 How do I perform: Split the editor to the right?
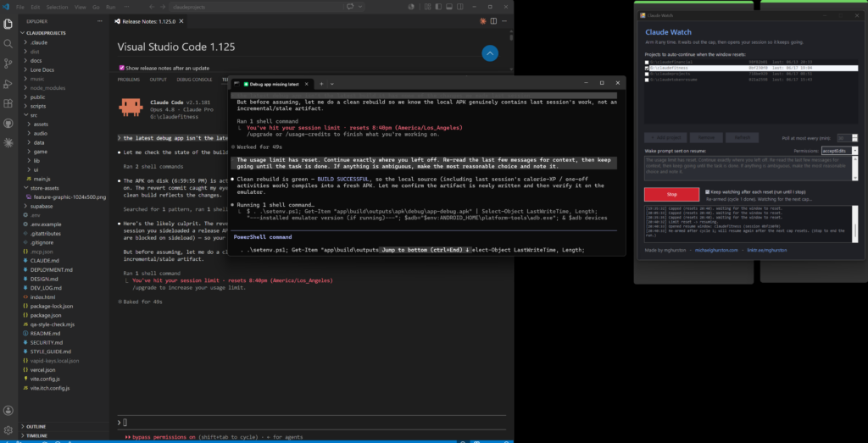click(493, 21)
